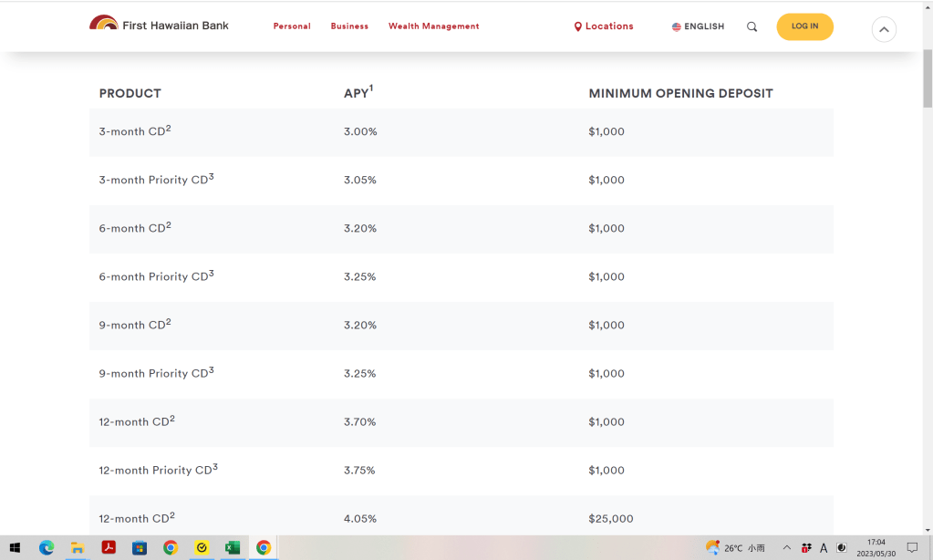933x560 pixels.
Task: Open the Microsoft Store taskbar icon
Action: point(140,547)
